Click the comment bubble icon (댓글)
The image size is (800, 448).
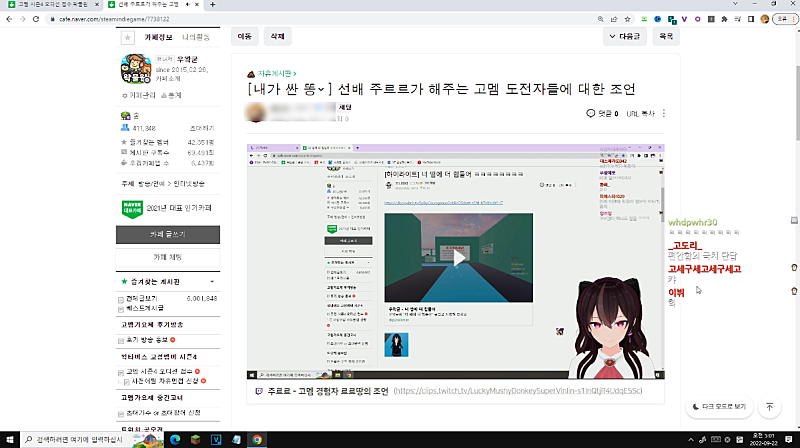tap(591, 114)
